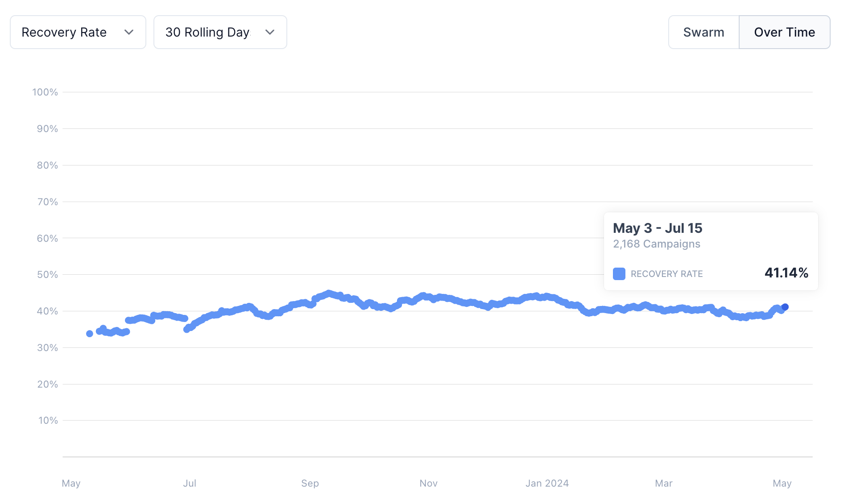Image resolution: width=844 pixels, height=504 pixels.
Task: Open the Recovery Rate metric dropdown
Action: point(78,32)
